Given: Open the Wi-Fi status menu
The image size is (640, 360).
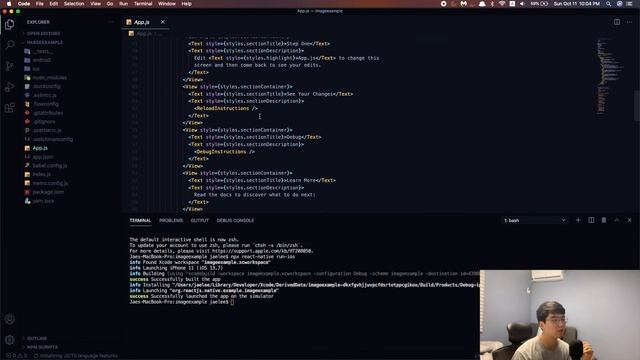Looking at the screenshot, I should 502,4.
